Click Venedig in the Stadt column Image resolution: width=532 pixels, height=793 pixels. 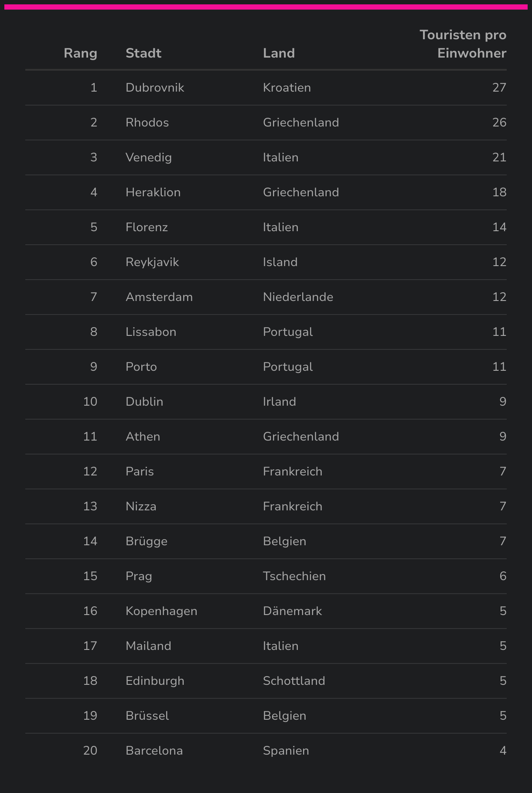click(x=149, y=157)
